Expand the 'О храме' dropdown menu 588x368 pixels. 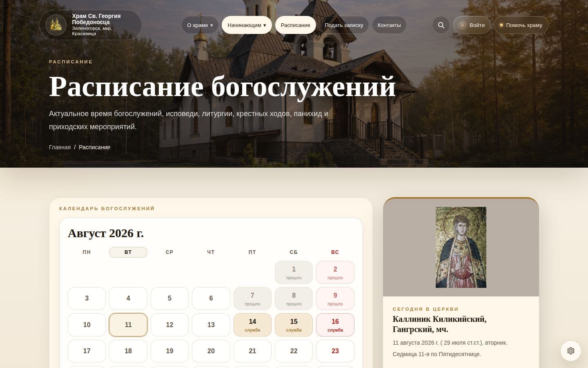click(200, 25)
